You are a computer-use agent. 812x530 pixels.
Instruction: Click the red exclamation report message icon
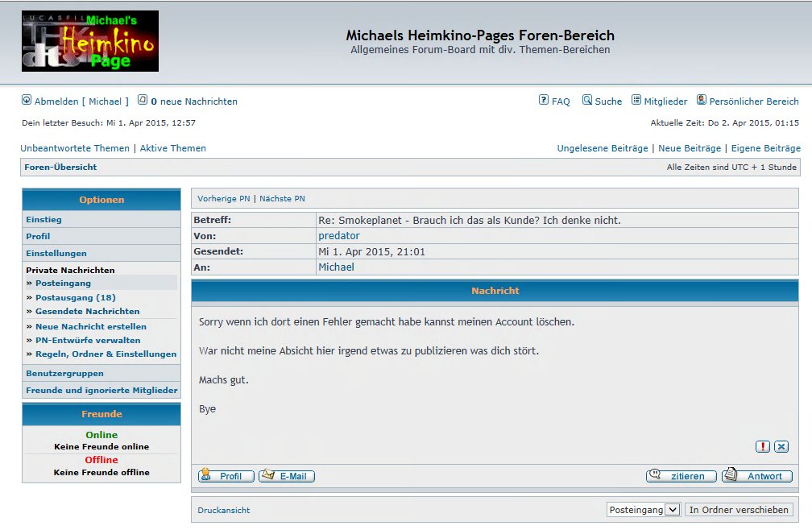pyautogui.click(x=763, y=447)
